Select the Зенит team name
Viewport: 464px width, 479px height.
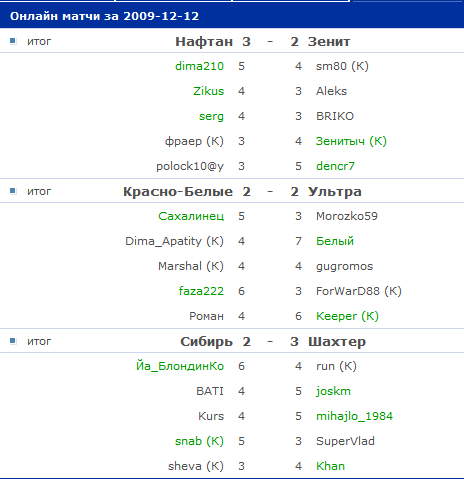(x=329, y=42)
